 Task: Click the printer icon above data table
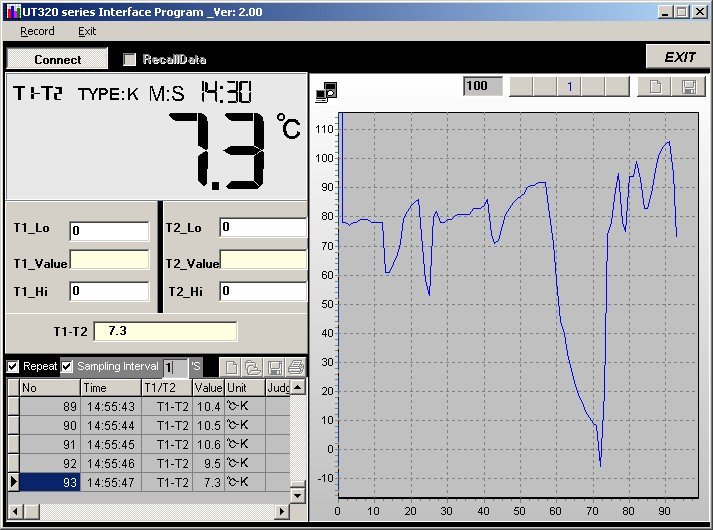pyautogui.click(x=295, y=367)
